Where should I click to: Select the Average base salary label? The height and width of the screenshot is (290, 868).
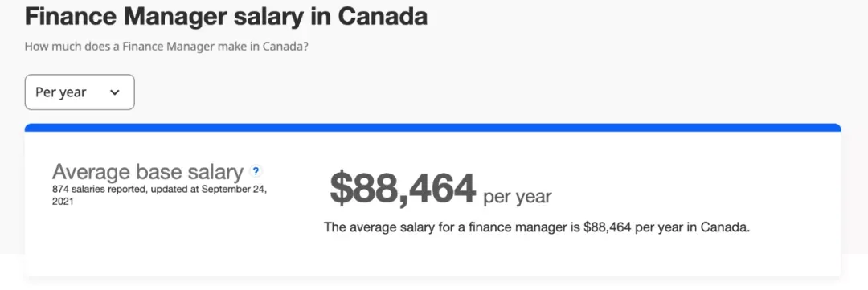pyautogui.click(x=148, y=172)
